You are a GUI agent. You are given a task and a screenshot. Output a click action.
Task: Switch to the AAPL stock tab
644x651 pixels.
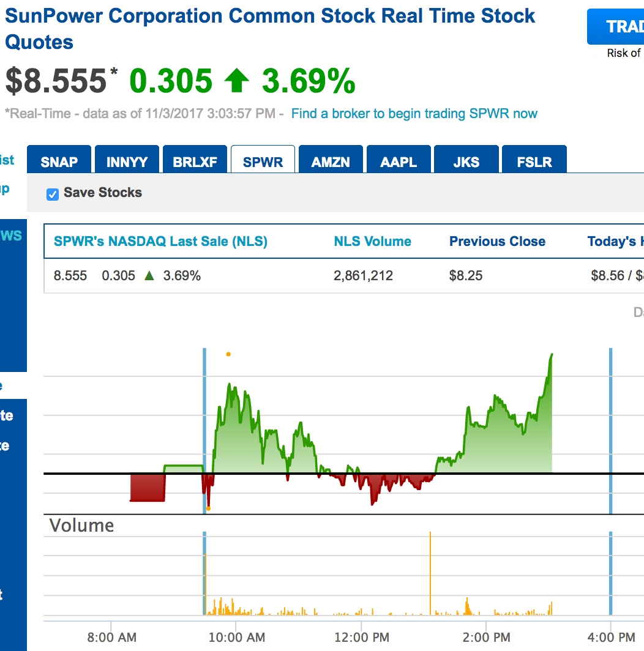coord(399,160)
